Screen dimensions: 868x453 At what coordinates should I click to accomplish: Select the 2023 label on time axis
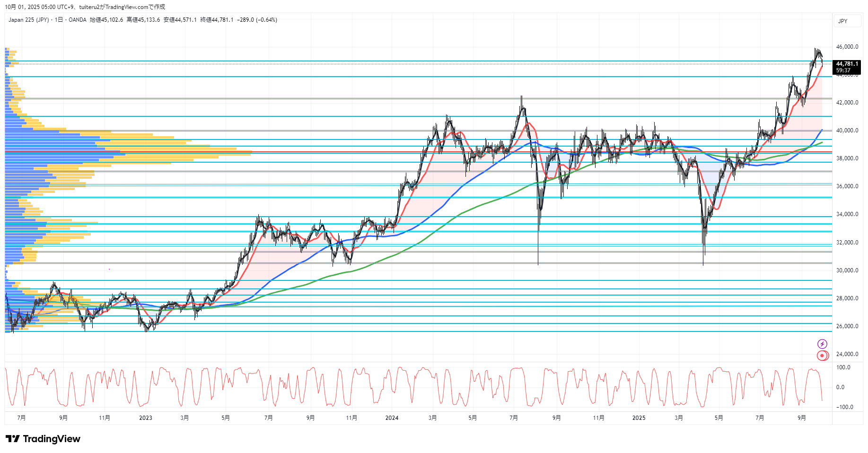point(146,418)
